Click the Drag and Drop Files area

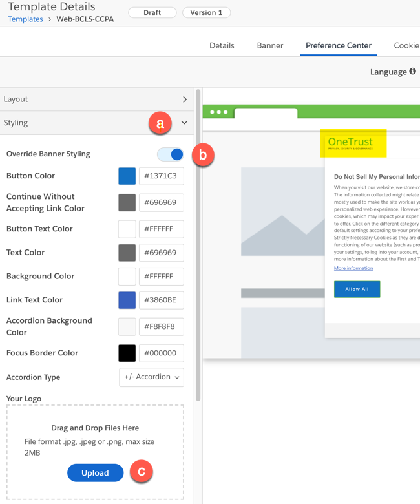tap(95, 452)
